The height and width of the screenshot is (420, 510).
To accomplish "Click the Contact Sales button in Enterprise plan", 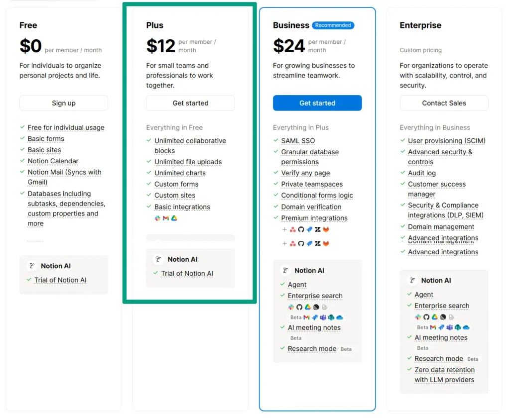I will tap(444, 103).
